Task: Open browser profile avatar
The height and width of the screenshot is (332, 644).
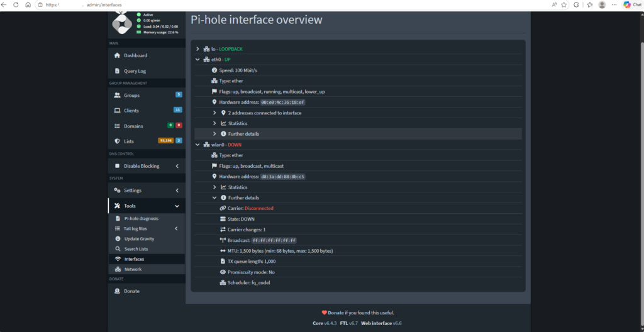Action: point(602,5)
